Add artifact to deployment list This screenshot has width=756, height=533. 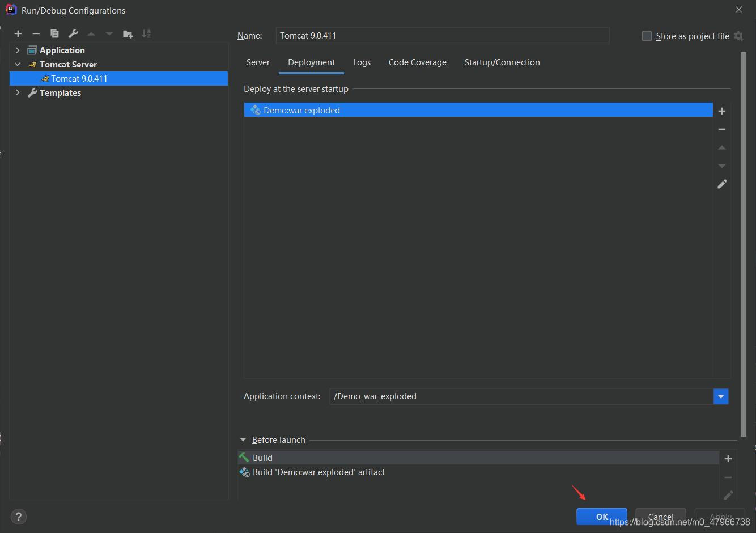click(722, 111)
